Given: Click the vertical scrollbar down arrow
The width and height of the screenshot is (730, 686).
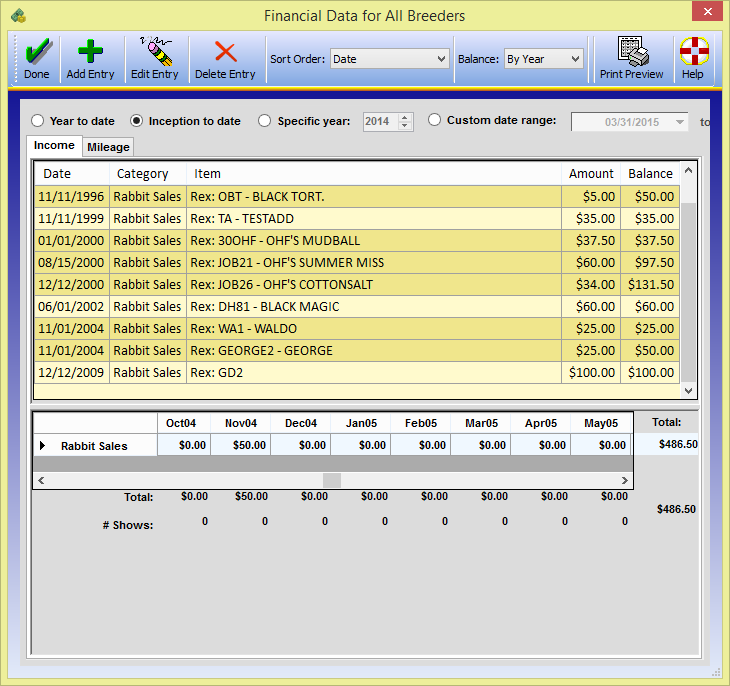Looking at the screenshot, I should [689, 391].
